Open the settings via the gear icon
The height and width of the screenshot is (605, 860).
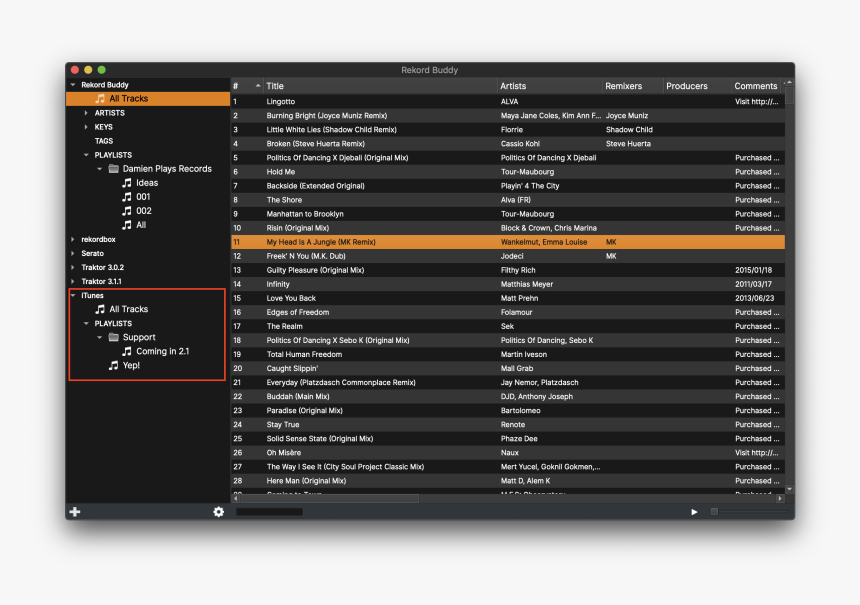click(219, 511)
